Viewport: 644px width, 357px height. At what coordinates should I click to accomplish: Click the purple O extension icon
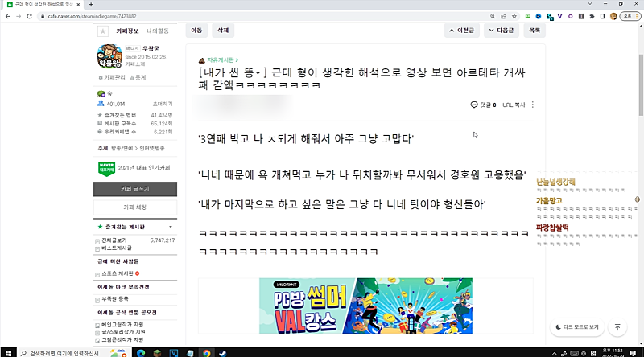[x=571, y=16]
